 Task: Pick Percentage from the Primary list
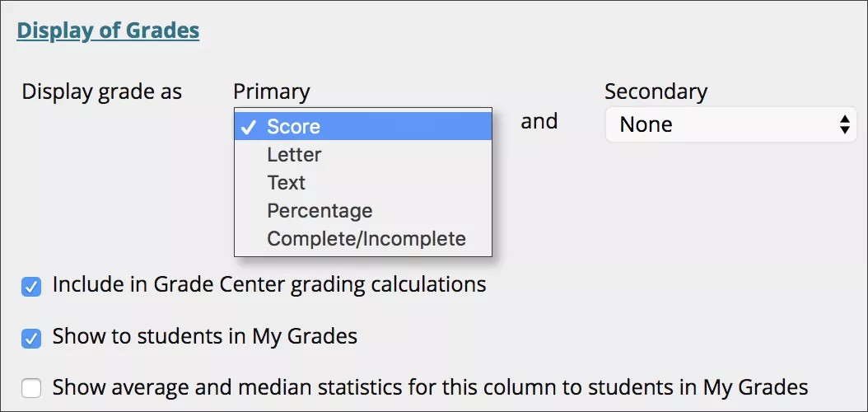click(320, 211)
